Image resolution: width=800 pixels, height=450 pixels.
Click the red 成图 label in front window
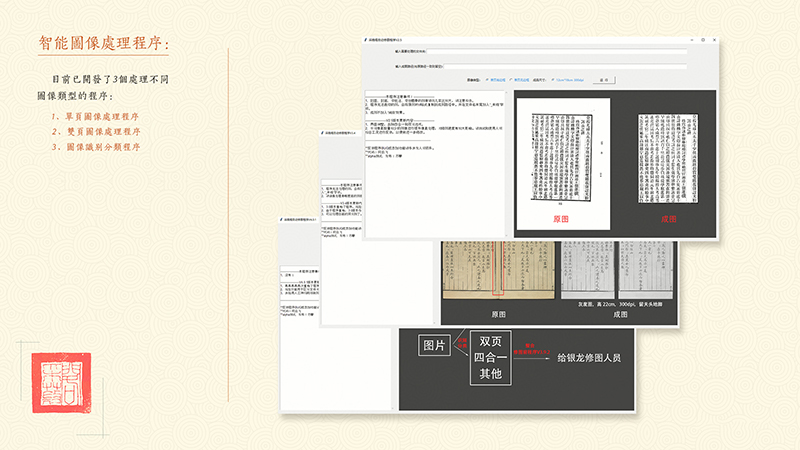coord(668,219)
